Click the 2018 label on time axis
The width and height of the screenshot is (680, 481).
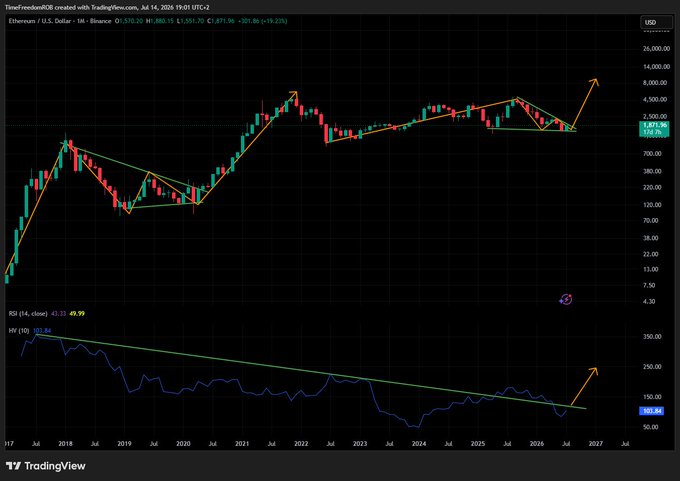[65, 444]
